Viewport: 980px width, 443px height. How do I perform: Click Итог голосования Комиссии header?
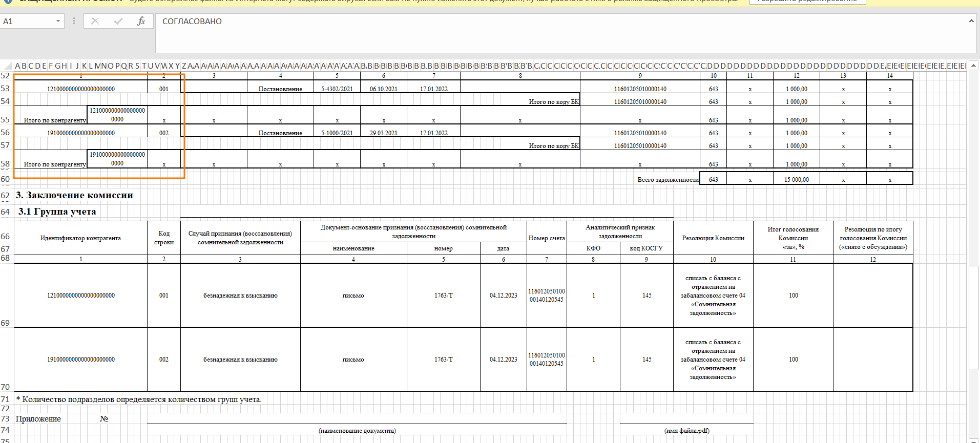[x=793, y=238]
